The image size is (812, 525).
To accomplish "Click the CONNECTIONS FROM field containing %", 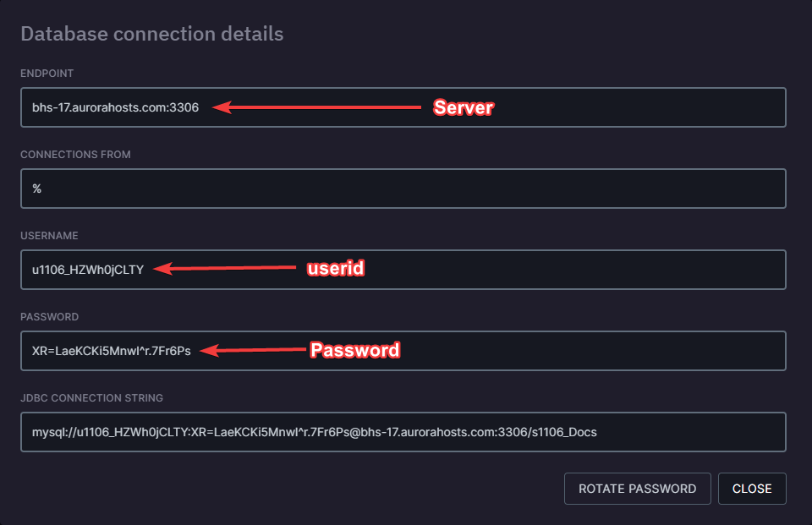I will pyautogui.click(x=403, y=188).
